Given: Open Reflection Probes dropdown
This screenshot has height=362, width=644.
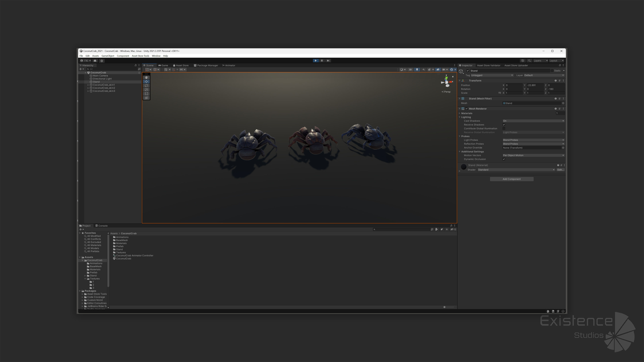Looking at the screenshot, I should pyautogui.click(x=533, y=144).
